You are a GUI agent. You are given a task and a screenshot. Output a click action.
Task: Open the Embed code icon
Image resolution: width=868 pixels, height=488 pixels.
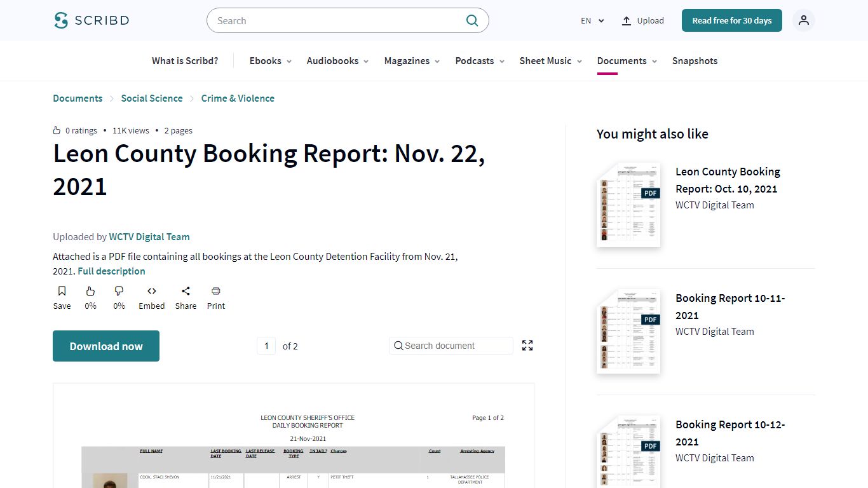coord(152,291)
